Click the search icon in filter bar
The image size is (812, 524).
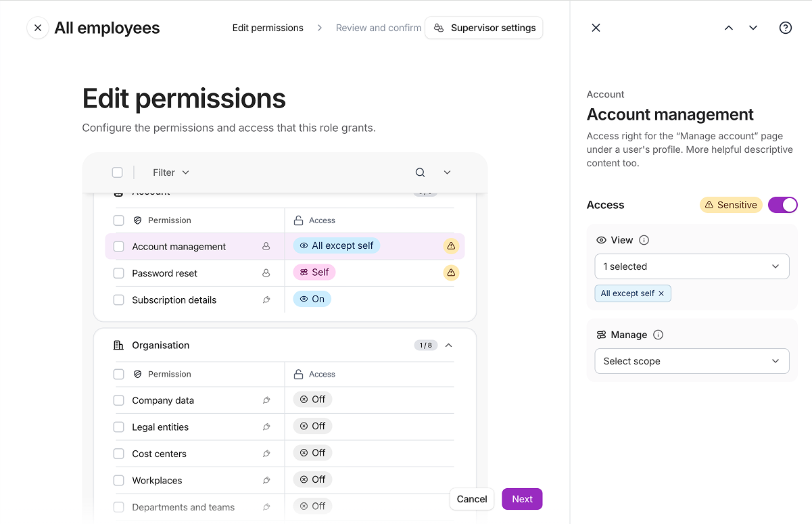pos(420,172)
